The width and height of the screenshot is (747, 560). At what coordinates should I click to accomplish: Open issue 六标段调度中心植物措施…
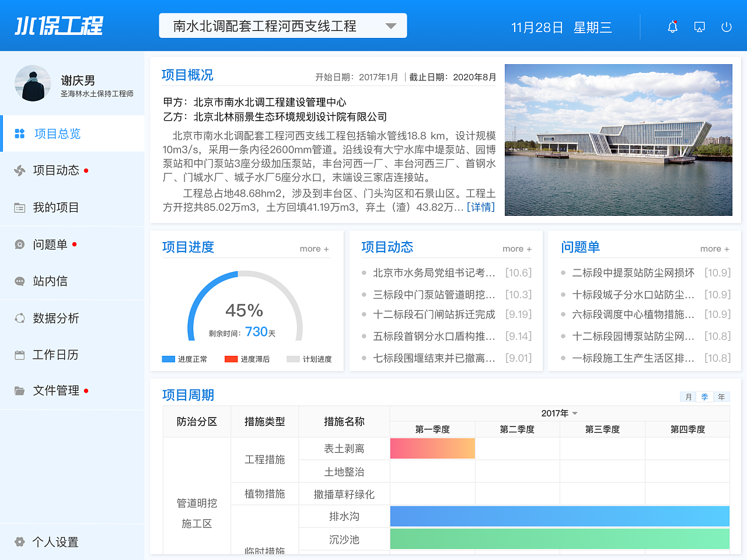coord(633,314)
